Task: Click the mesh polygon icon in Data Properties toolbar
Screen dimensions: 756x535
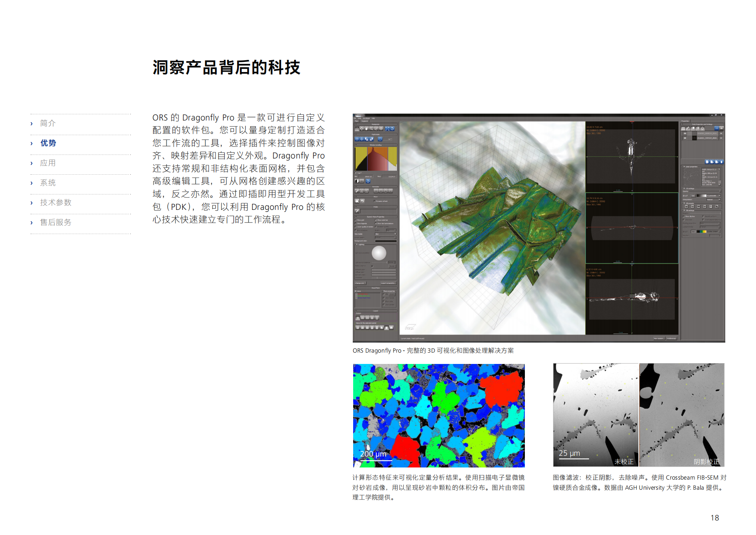Action: coord(703,128)
